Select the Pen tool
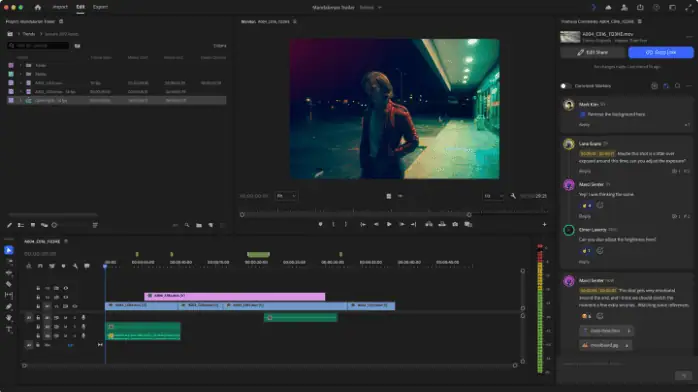The width and height of the screenshot is (698, 392). coord(8,307)
